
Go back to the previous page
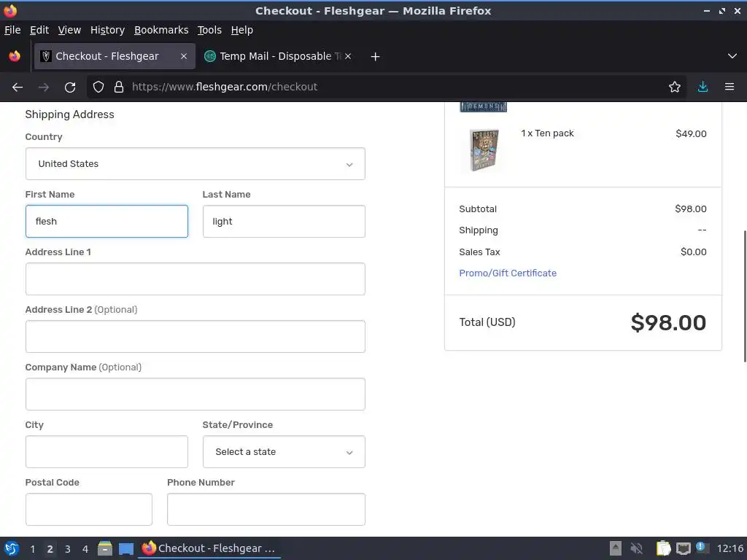(x=18, y=87)
